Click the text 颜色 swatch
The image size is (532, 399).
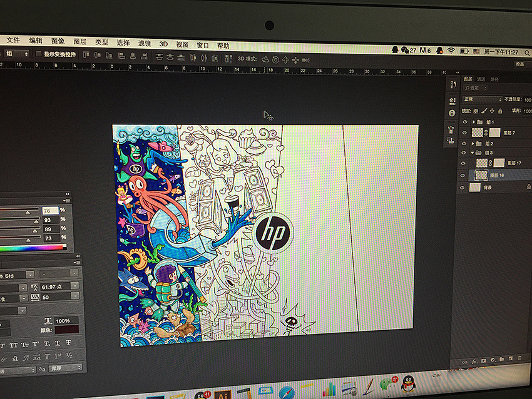tap(66, 329)
